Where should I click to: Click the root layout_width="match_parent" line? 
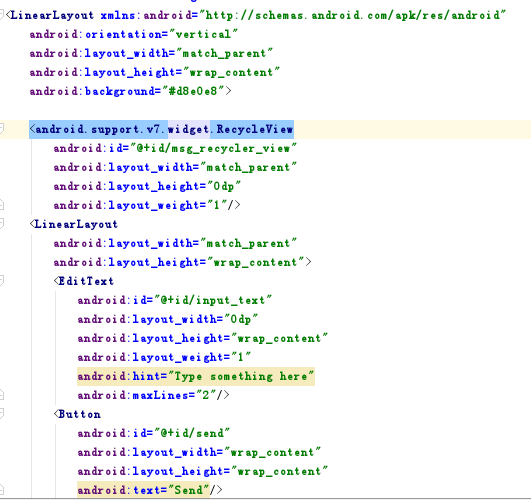[x=151, y=53]
